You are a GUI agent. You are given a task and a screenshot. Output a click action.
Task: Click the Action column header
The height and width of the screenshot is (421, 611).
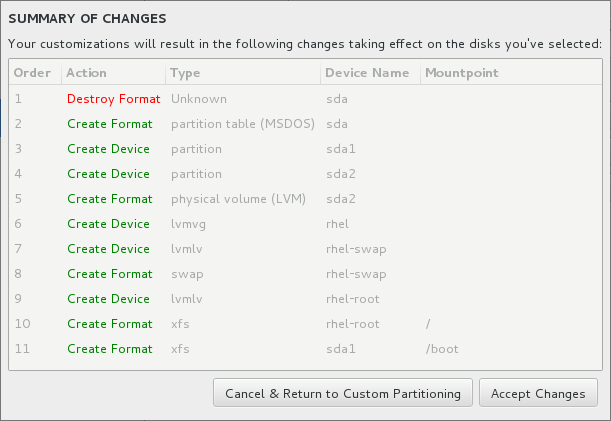pos(87,73)
